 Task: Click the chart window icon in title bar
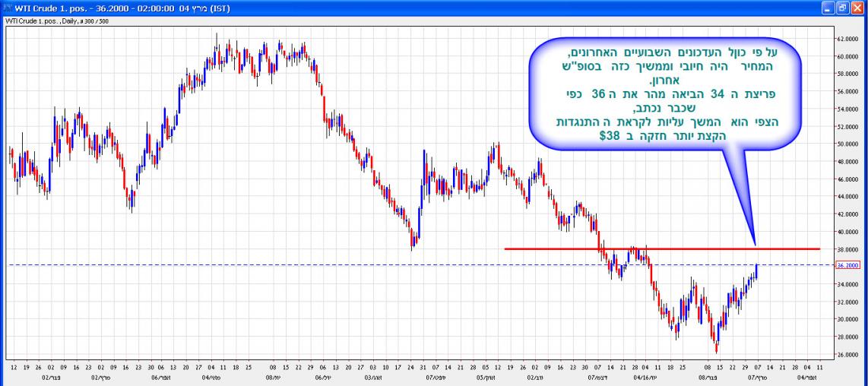(8, 8)
